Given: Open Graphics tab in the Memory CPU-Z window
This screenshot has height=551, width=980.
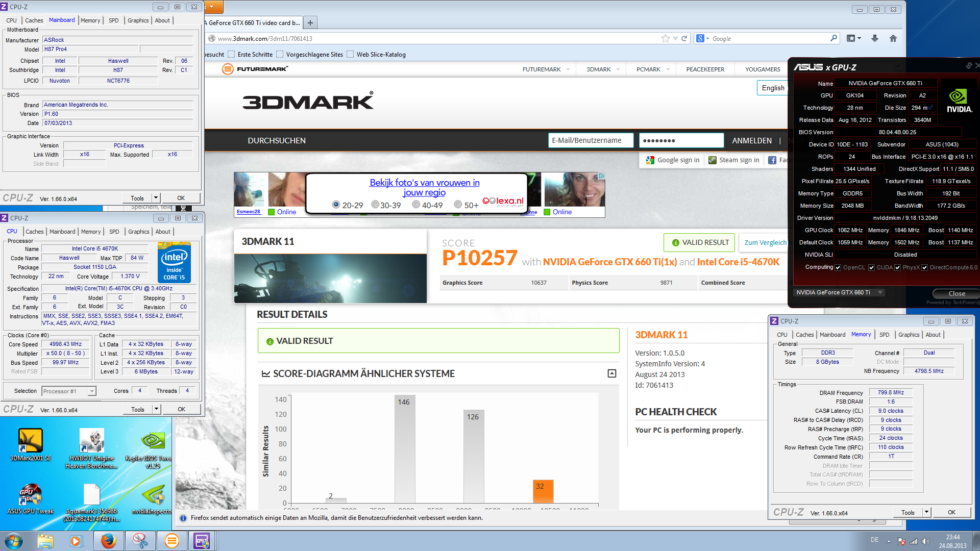Looking at the screenshot, I should [x=909, y=335].
